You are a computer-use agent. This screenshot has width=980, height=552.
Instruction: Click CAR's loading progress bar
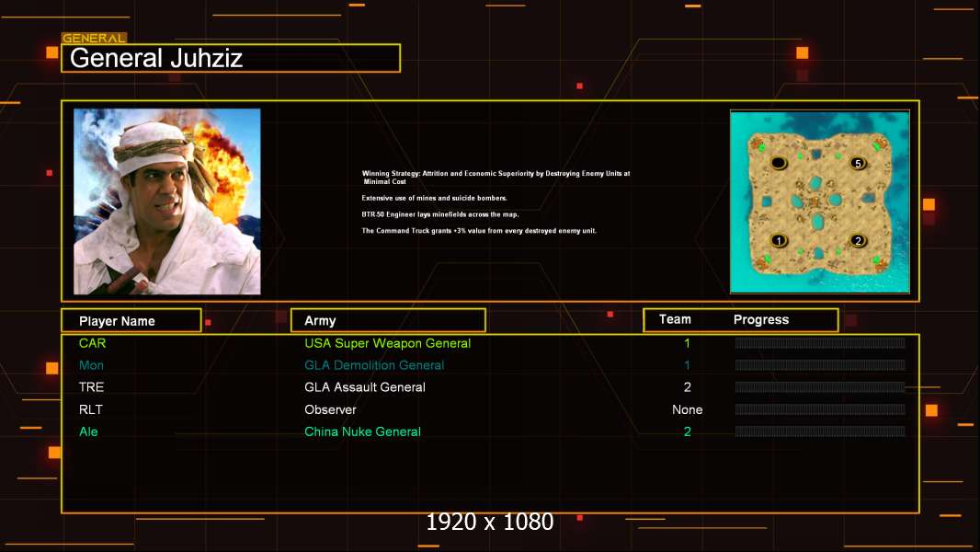point(820,342)
